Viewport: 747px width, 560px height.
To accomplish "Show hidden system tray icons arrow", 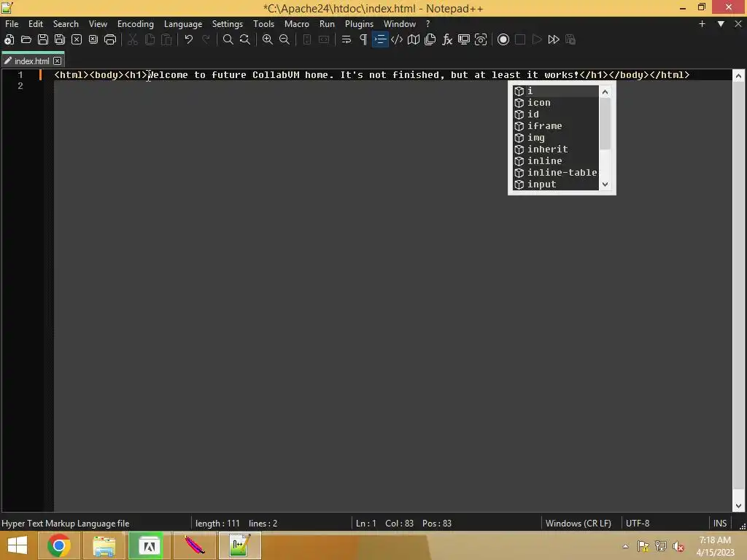I will point(625,546).
